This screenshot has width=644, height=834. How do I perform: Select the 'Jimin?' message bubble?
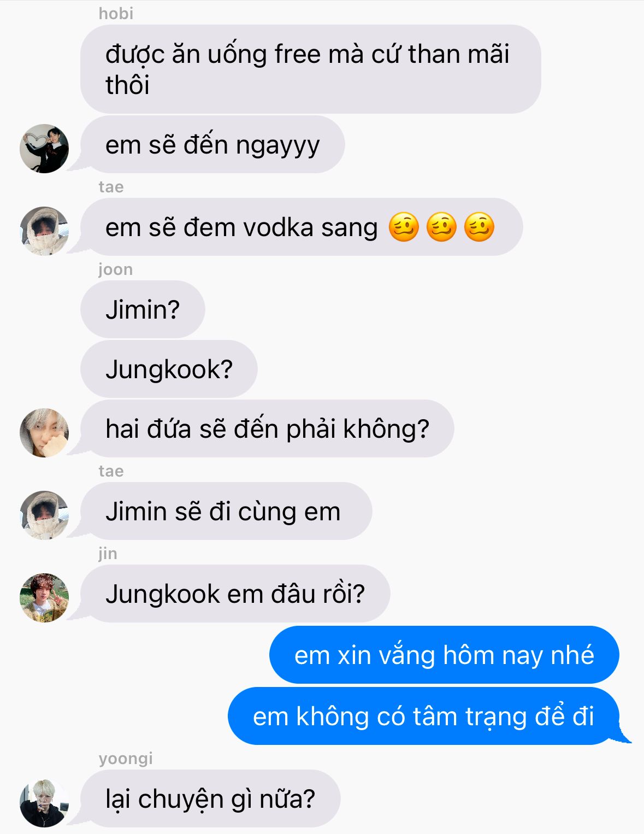pyautogui.click(x=143, y=310)
